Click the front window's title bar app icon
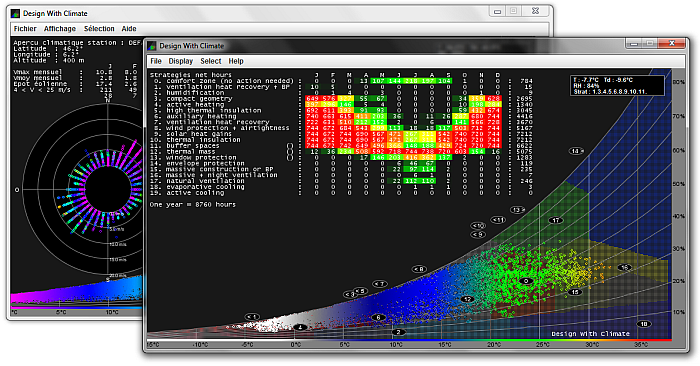The width and height of the screenshot is (700, 366). (152, 46)
